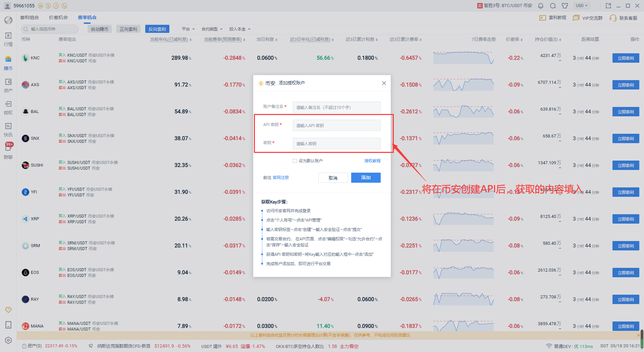The image size is (644, 352).
Task: Open the 资产 assets sidebar icon
Action: pyautogui.click(x=8, y=85)
